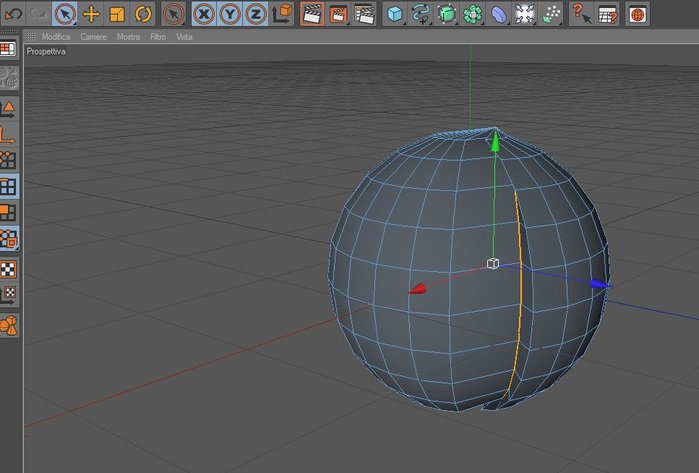Click the Prospettiva viewport label
This screenshot has width=699, height=473.
pyautogui.click(x=46, y=52)
